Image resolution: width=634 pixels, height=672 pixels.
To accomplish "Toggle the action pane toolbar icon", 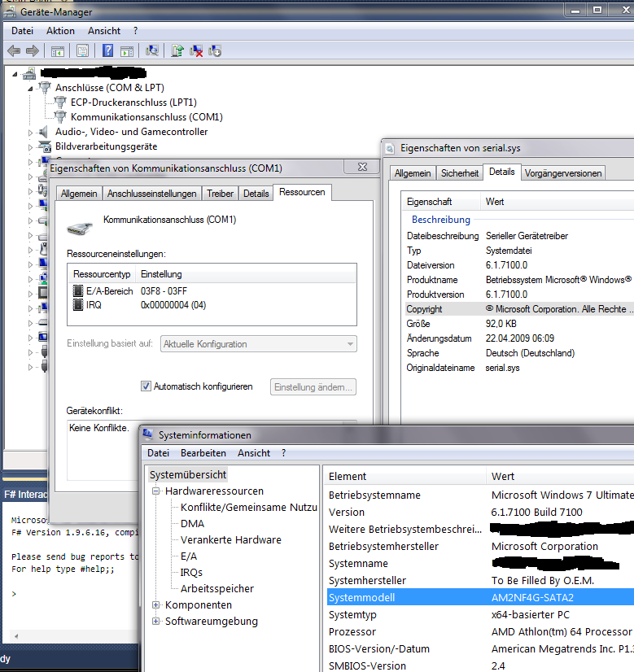I will (127, 51).
